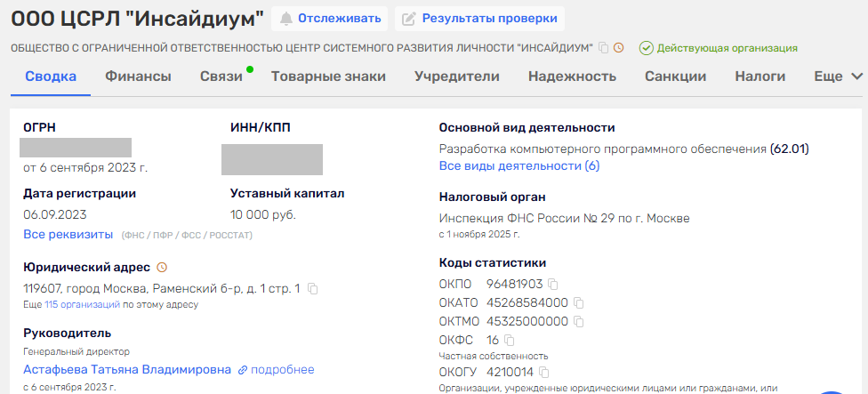Open the Надежность tab
The width and height of the screenshot is (868, 394).
(x=573, y=76)
